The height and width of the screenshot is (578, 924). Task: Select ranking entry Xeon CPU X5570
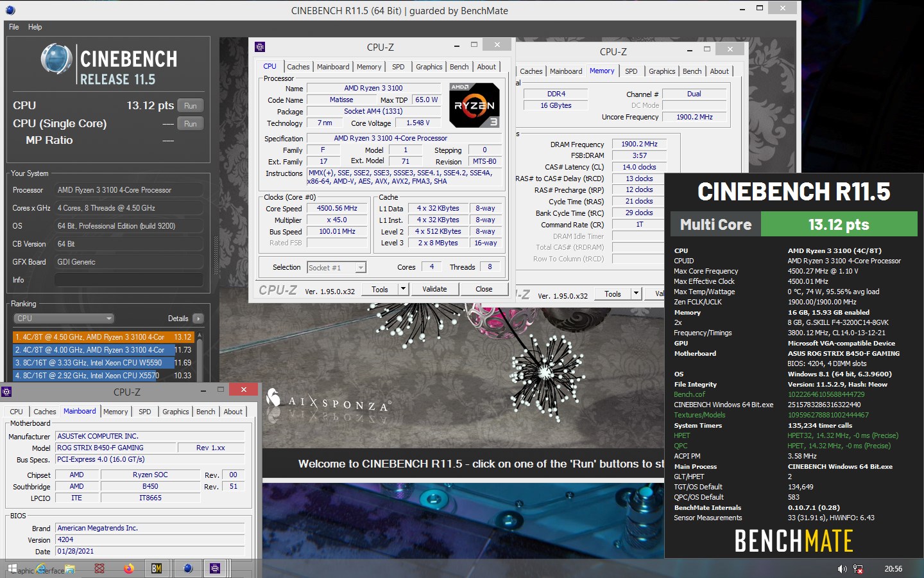(103, 376)
